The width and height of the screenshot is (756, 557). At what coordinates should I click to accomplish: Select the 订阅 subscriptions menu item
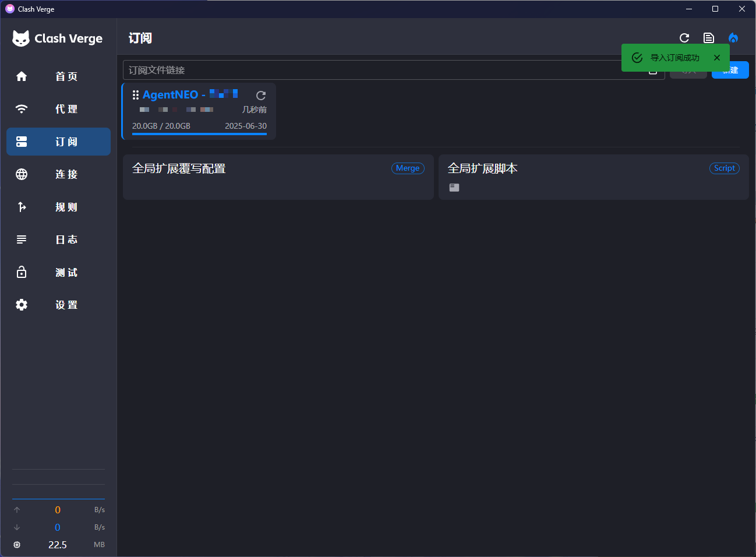[x=58, y=142]
